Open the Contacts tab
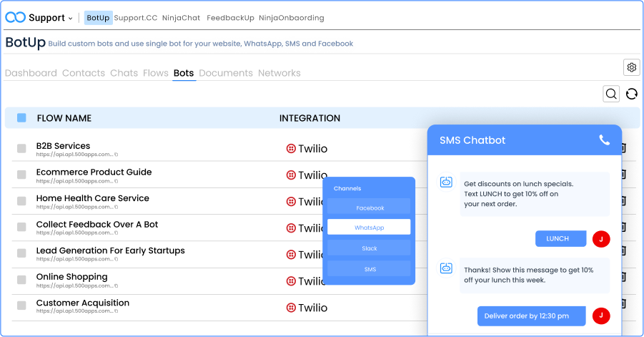 tap(84, 73)
